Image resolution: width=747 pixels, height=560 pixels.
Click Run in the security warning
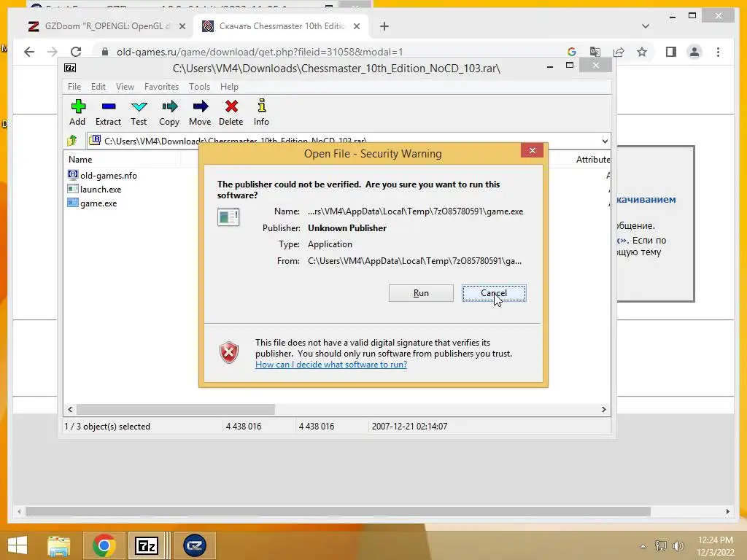point(421,293)
